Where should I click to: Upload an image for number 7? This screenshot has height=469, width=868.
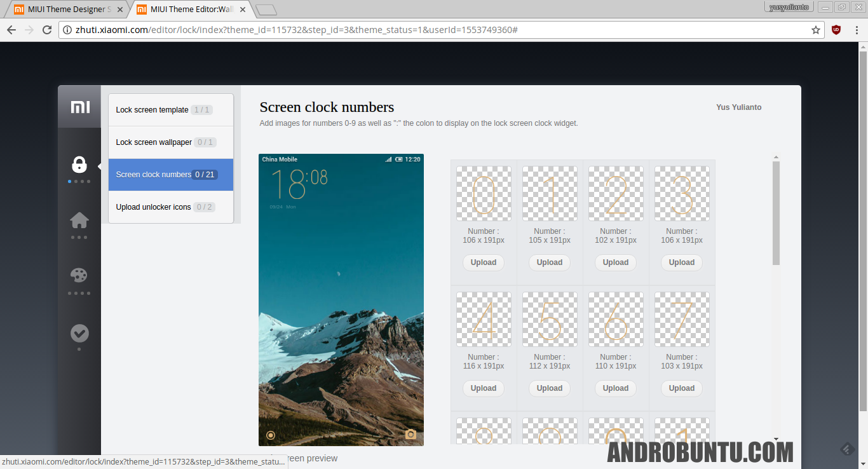pos(681,388)
